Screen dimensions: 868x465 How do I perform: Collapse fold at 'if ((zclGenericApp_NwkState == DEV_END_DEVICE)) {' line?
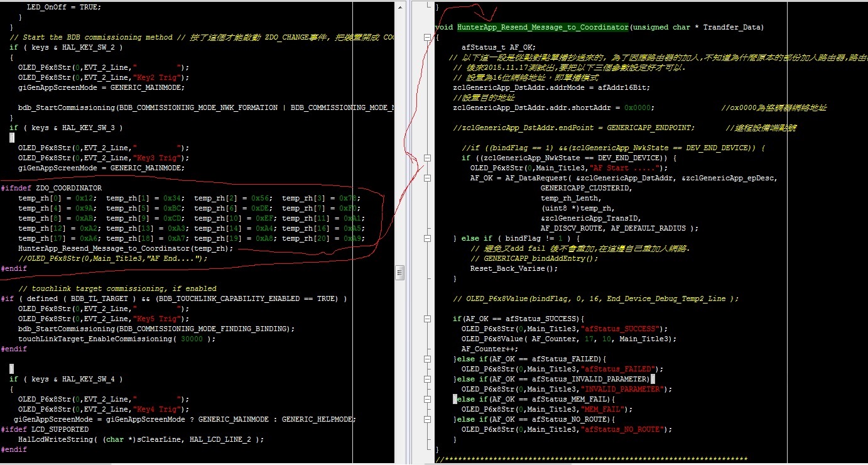tap(428, 158)
